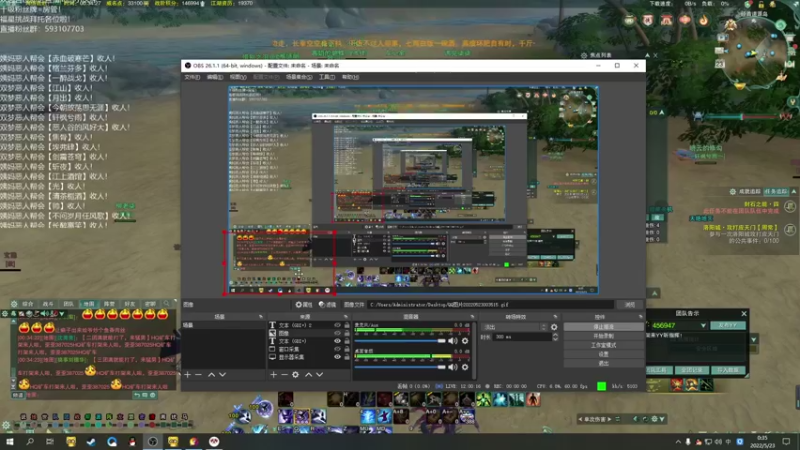Click the chat search magnifier icon
The width and height of the screenshot is (800, 450).
pyautogui.click(x=166, y=304)
